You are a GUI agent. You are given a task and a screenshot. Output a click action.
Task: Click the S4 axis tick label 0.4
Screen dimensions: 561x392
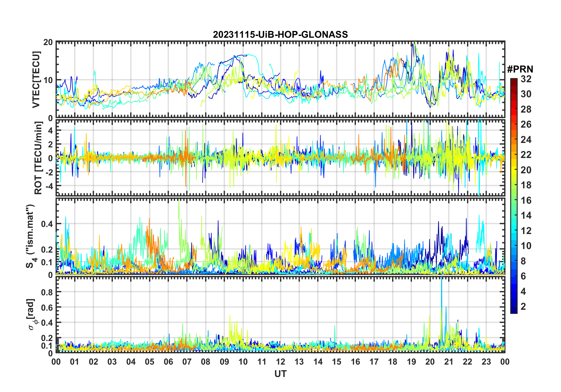(x=47, y=224)
